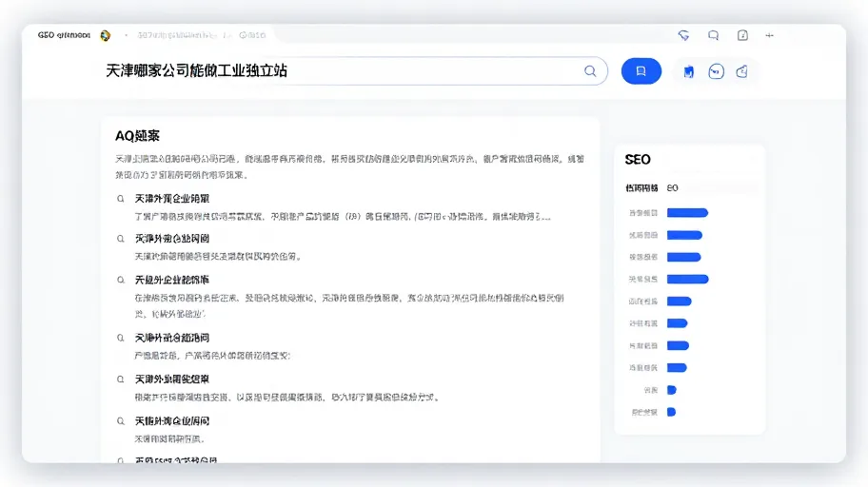The height and width of the screenshot is (487, 868).
Task: Click the rounded square note icon in the top bar
Action: point(742,35)
